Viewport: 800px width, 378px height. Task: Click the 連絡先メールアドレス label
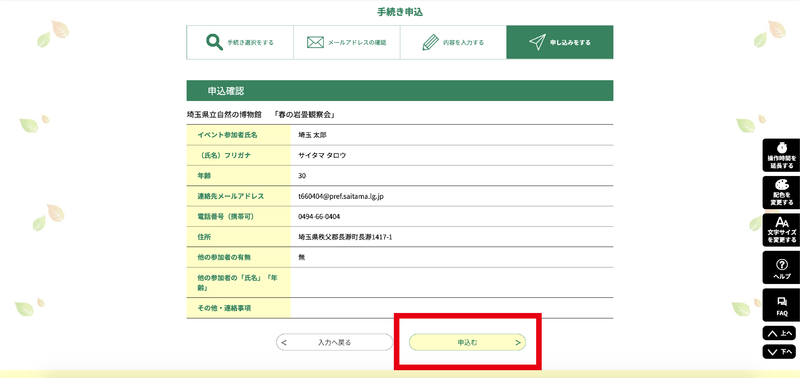pyautogui.click(x=231, y=196)
